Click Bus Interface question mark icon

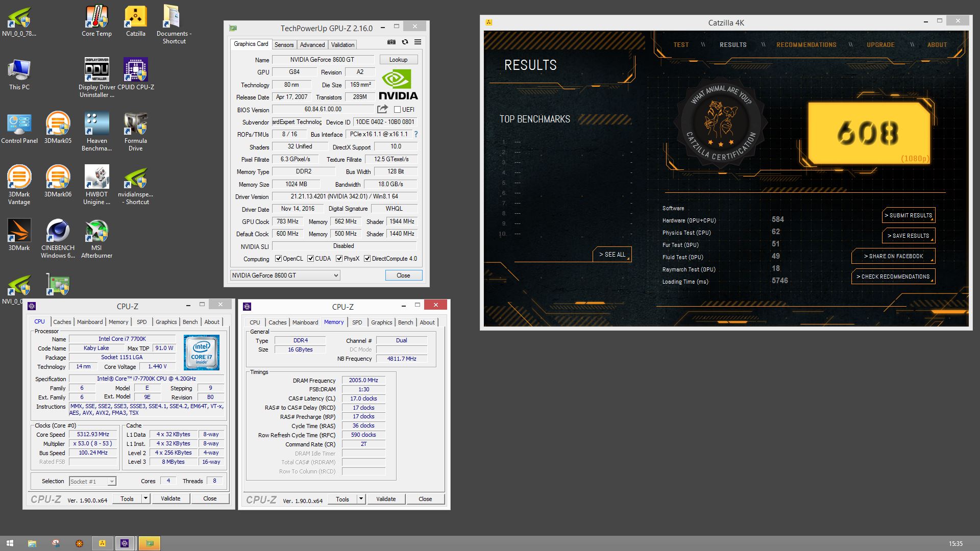pyautogui.click(x=416, y=134)
